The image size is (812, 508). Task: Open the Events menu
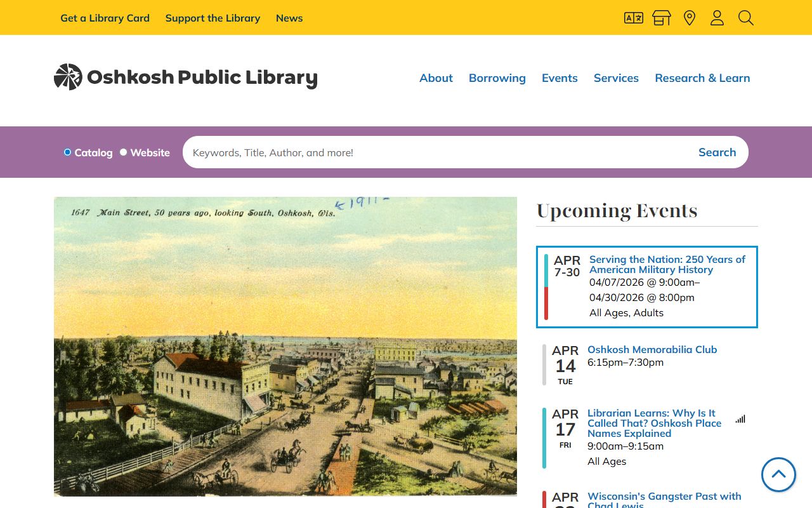560,78
